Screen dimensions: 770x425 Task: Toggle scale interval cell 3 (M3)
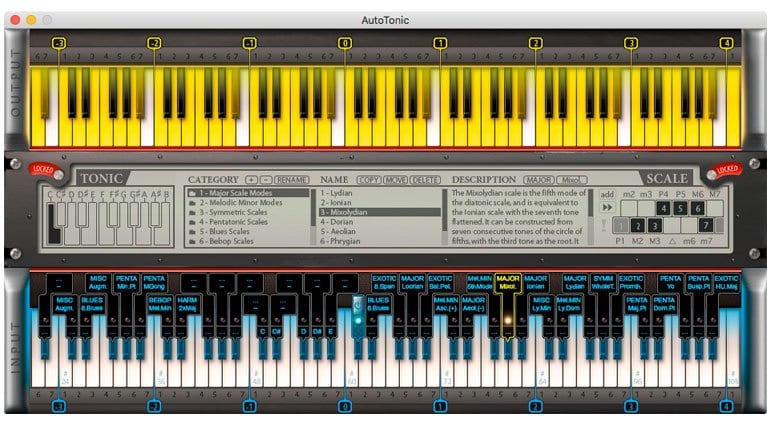pos(655,226)
